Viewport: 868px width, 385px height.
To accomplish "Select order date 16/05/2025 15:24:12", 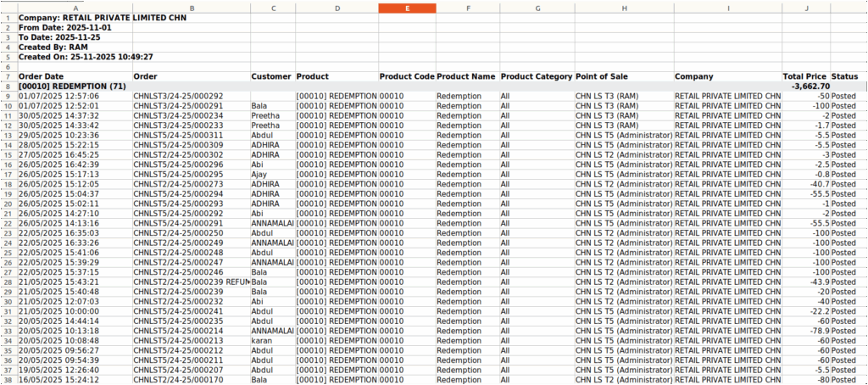I will (x=75, y=379).
